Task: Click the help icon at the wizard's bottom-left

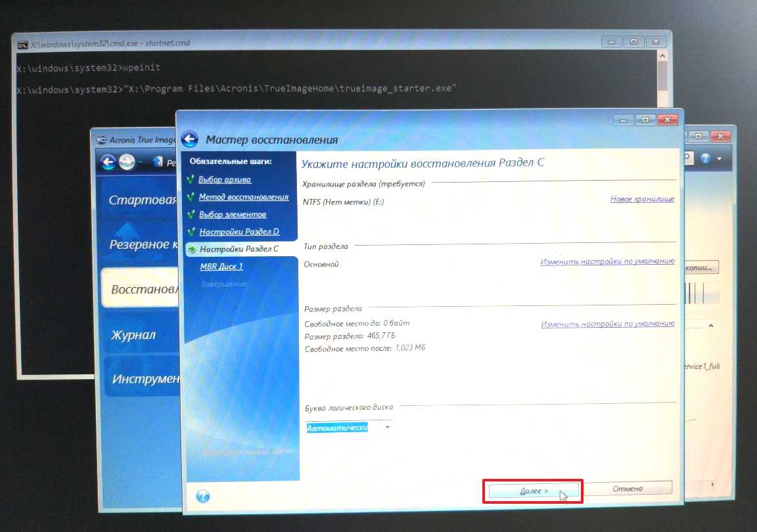Action: coord(203,496)
